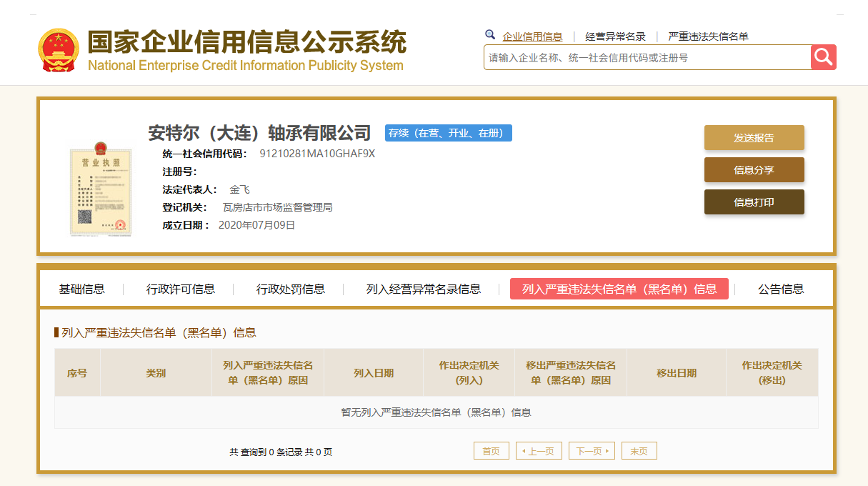This screenshot has width=868, height=486.
Task: Click the 作出决定机关(移出) column header
Action: 772,373
